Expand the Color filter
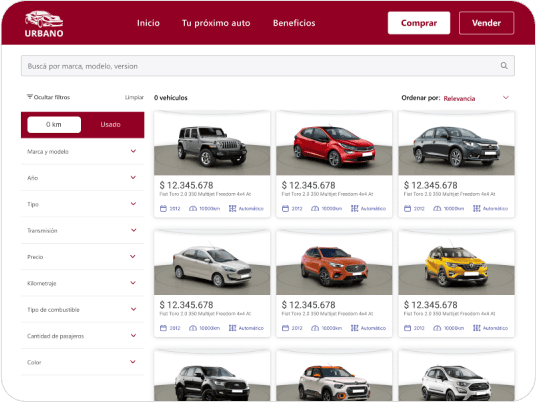This screenshot has height=402, width=536. (x=82, y=362)
